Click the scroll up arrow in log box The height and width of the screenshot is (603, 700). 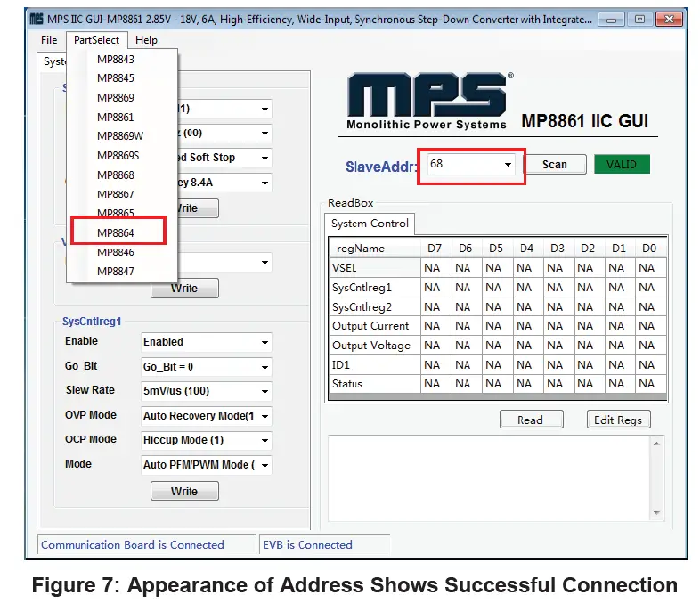[656, 444]
